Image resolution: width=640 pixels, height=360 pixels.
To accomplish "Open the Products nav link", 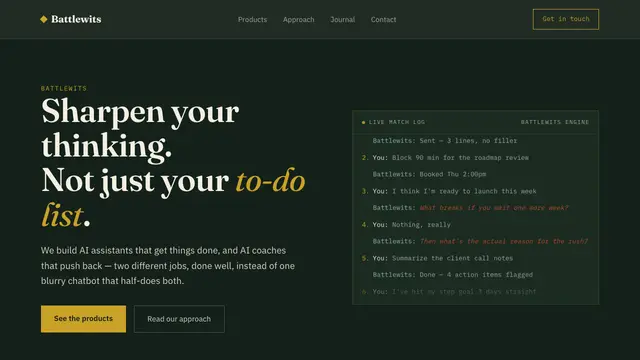I will pos(252,20).
